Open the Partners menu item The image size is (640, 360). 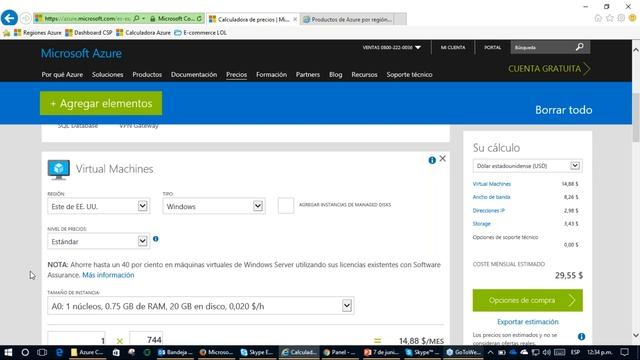click(x=308, y=75)
